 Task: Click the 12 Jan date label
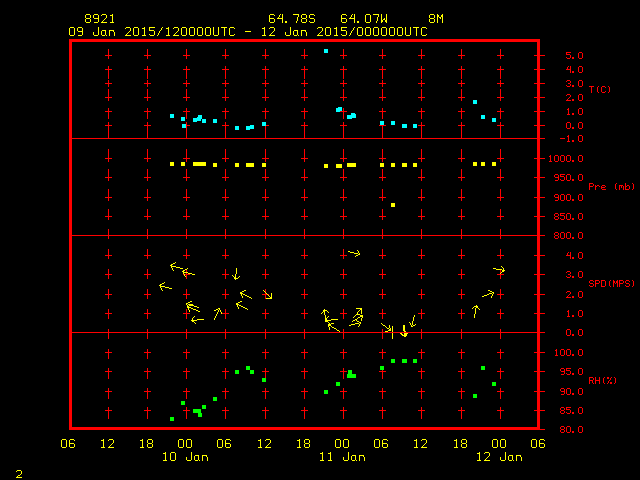click(x=498, y=457)
